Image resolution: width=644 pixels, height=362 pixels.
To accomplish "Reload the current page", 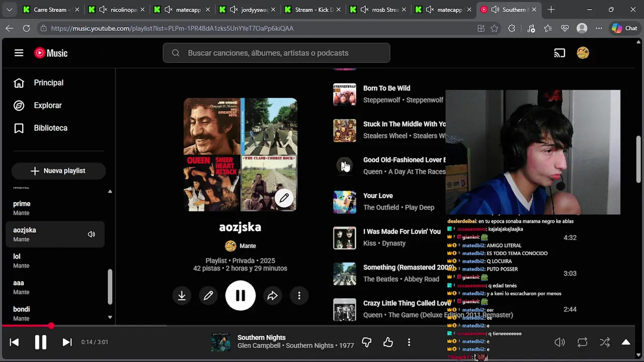I will coord(26,28).
